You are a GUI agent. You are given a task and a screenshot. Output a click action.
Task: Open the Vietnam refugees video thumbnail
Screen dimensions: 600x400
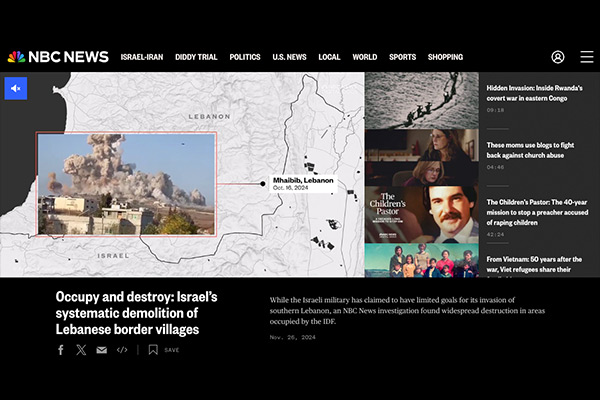pos(422,260)
